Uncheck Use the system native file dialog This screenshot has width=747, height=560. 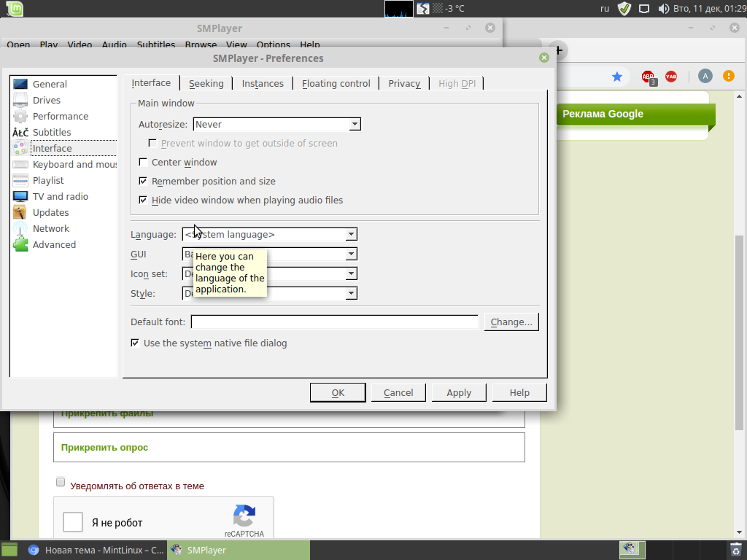(x=135, y=343)
